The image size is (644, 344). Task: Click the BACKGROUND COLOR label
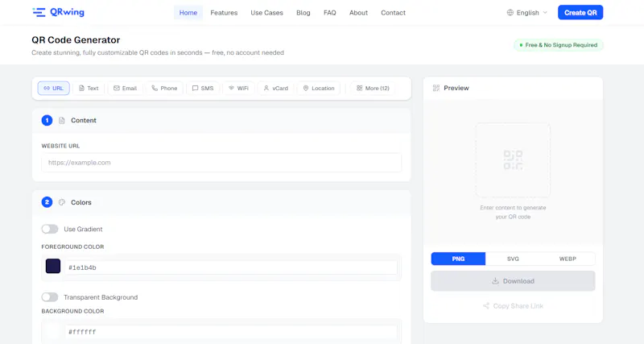(72, 311)
